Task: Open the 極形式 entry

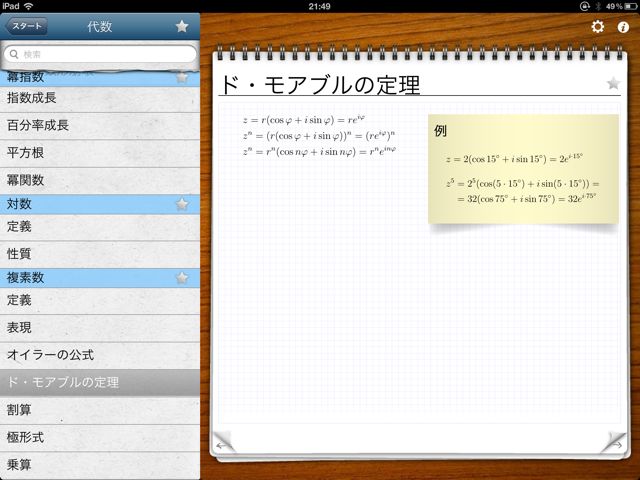Action: pyautogui.click(x=100, y=438)
